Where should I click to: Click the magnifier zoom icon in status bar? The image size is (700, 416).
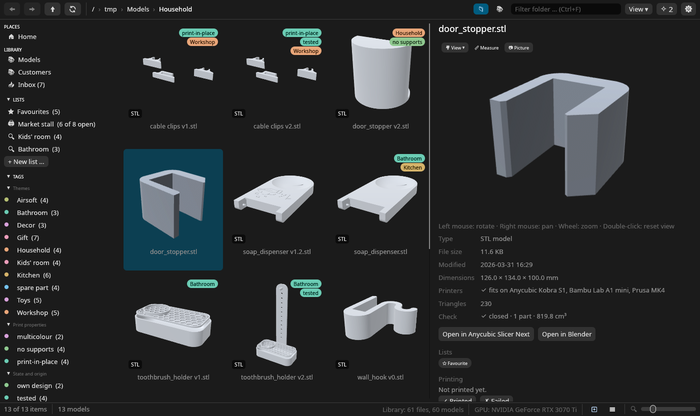point(633,409)
